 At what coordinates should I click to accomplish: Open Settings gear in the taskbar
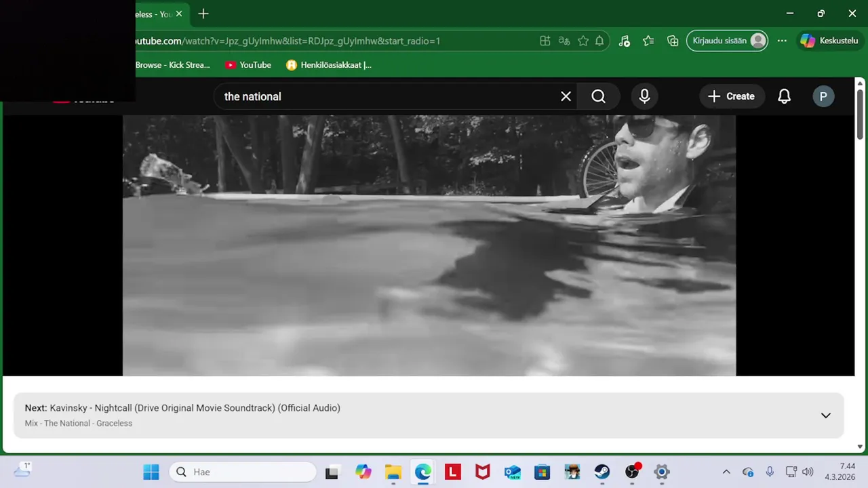[662, 472]
